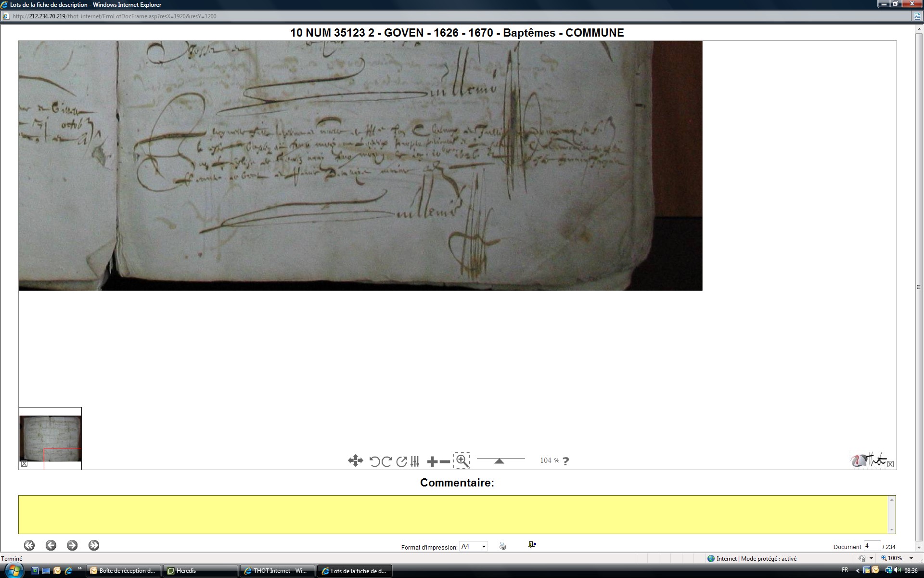Click the reset rotation icon
This screenshot has width=924, height=578.
coord(401,461)
